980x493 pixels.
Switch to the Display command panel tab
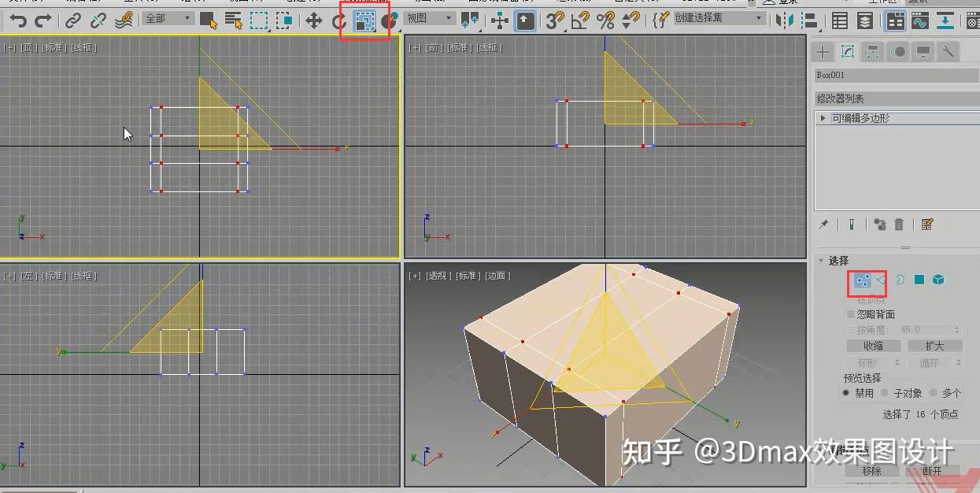[x=923, y=52]
